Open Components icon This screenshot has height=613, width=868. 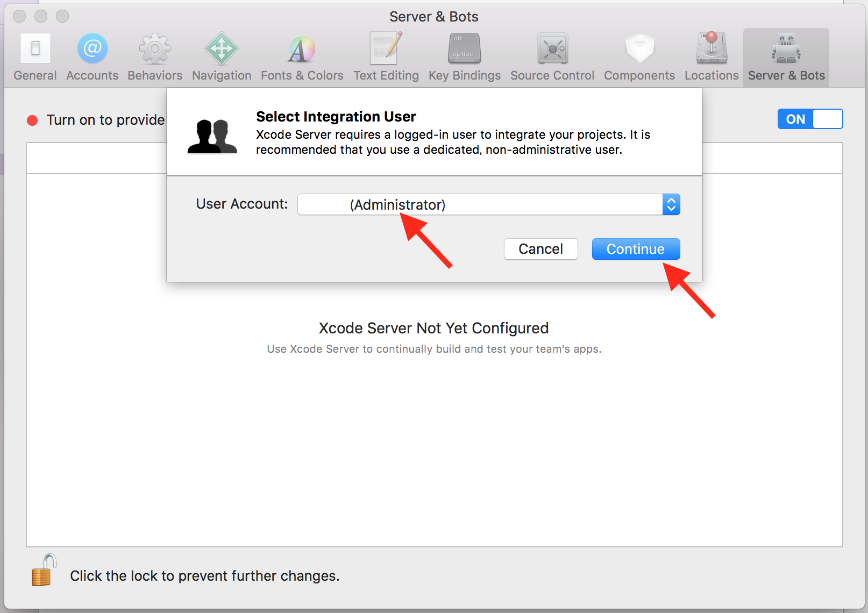pos(639,48)
